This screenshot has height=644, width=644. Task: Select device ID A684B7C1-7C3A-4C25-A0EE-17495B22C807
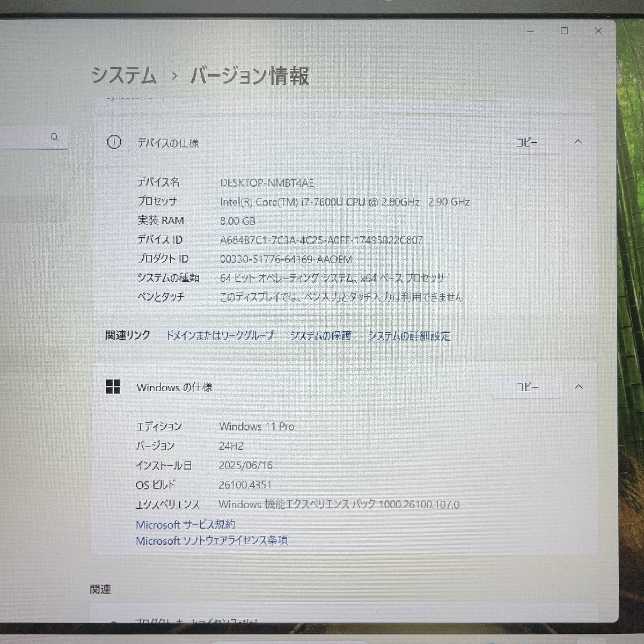321,240
